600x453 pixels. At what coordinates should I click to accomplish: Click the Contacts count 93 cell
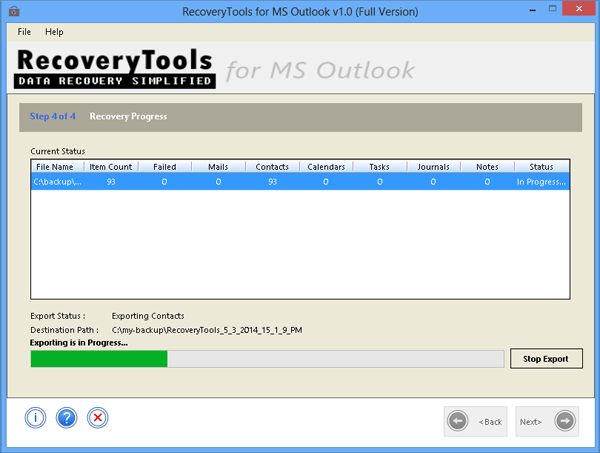(272, 182)
